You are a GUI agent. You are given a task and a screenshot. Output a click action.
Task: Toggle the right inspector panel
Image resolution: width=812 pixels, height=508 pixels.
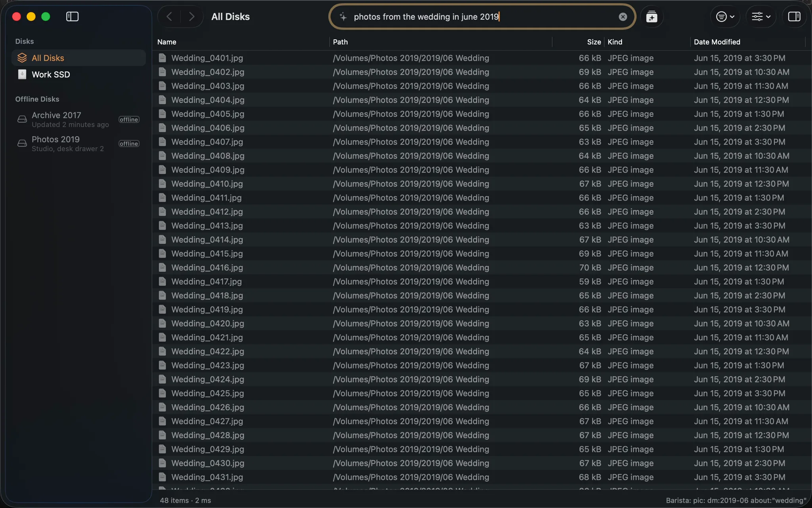point(794,17)
